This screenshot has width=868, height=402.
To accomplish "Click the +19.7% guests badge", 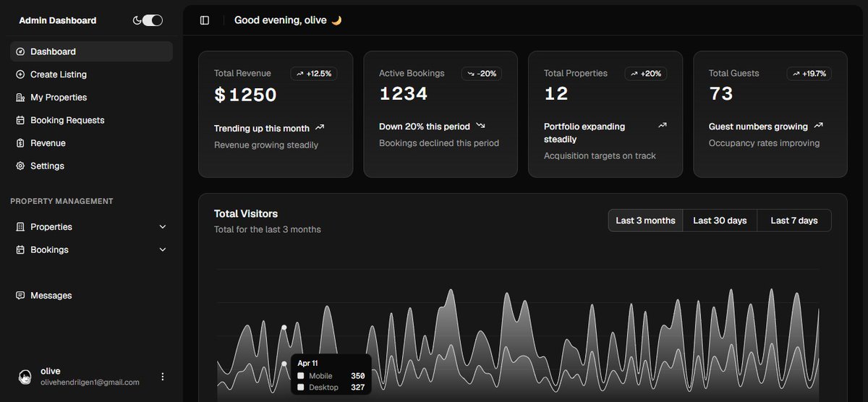I will tap(809, 74).
